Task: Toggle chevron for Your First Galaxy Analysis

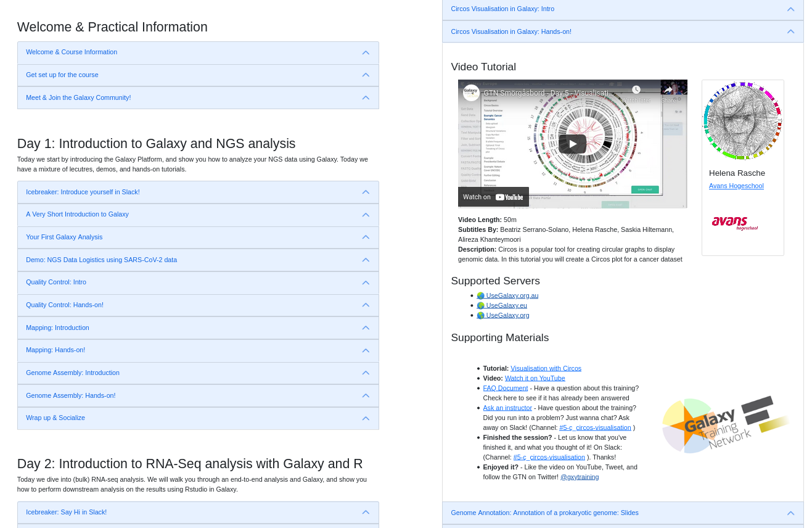Action: [x=366, y=237]
